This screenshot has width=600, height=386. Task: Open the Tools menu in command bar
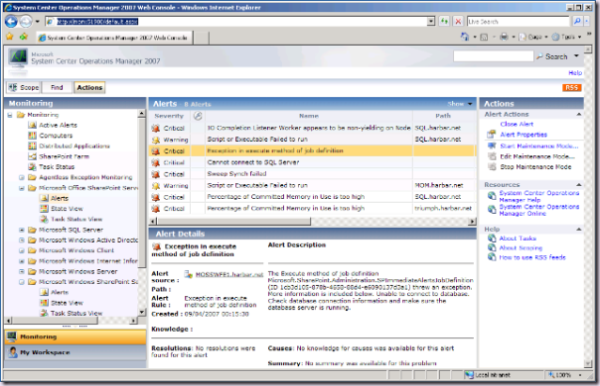tap(567, 37)
